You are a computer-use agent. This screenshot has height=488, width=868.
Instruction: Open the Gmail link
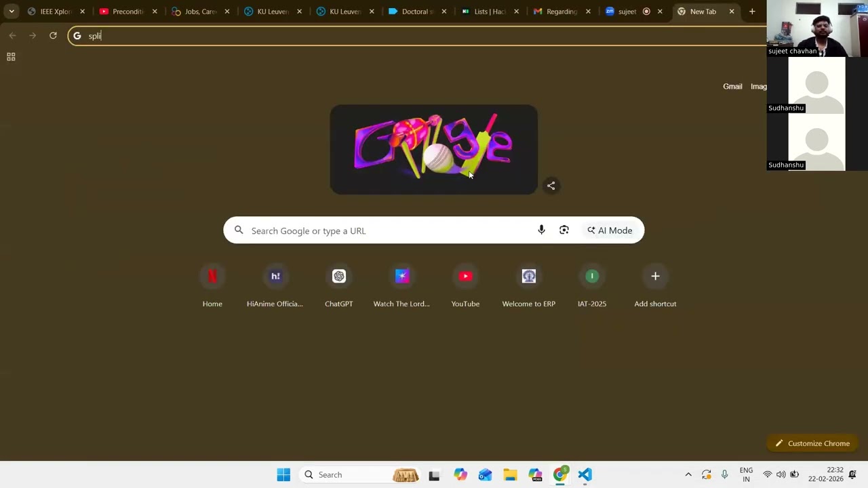[x=732, y=87]
